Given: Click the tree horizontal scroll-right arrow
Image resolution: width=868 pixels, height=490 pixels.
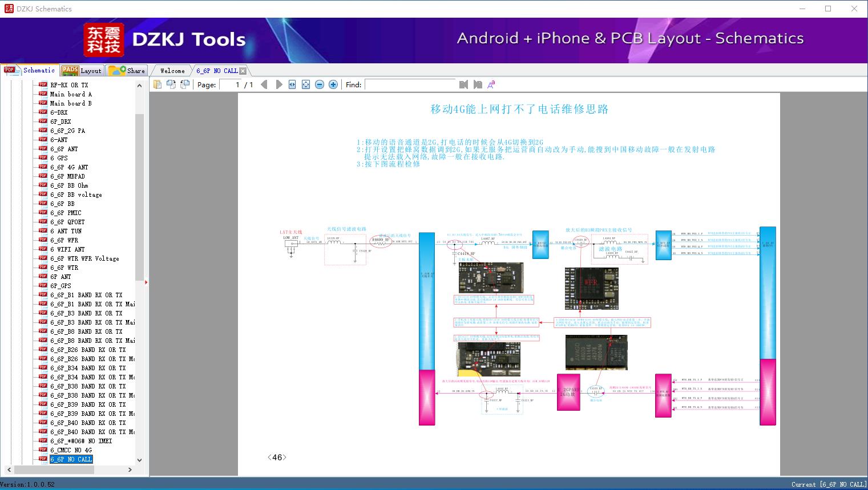Looking at the screenshot, I should (130, 470).
